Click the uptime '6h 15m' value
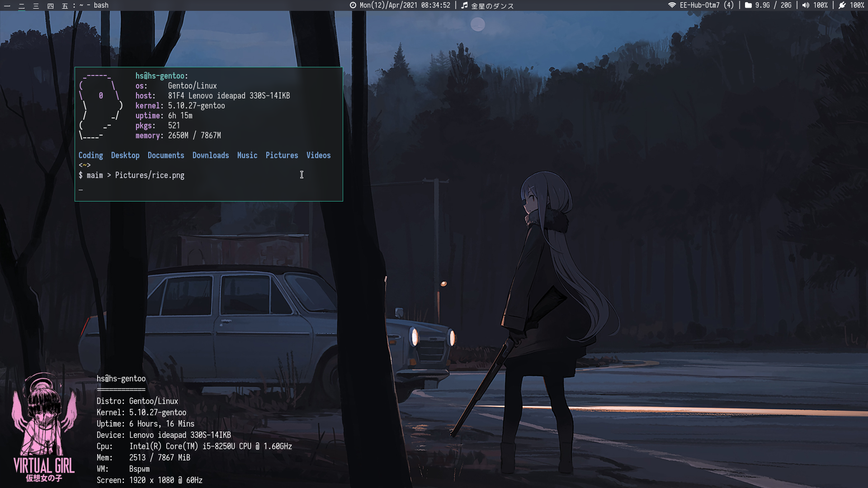Screen dimensions: 868x488 click(x=180, y=116)
